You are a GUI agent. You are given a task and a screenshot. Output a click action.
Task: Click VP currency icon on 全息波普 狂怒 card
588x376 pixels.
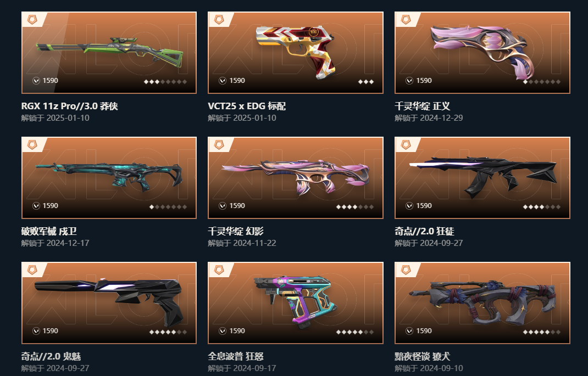223,330
